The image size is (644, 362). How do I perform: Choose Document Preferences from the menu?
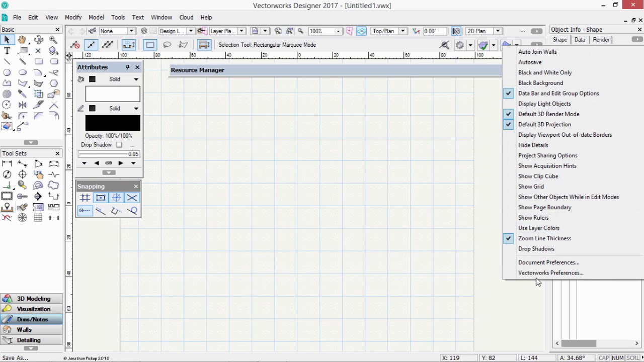[x=548, y=262]
